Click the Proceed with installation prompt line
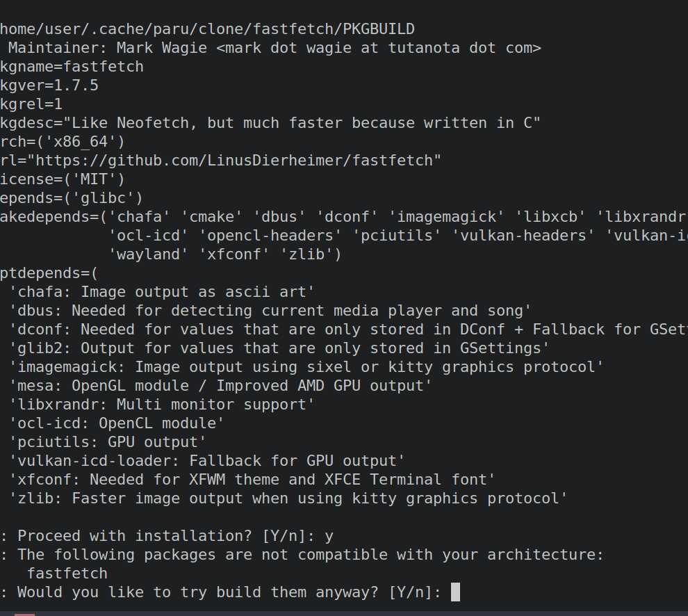The image size is (688, 616). point(167,536)
